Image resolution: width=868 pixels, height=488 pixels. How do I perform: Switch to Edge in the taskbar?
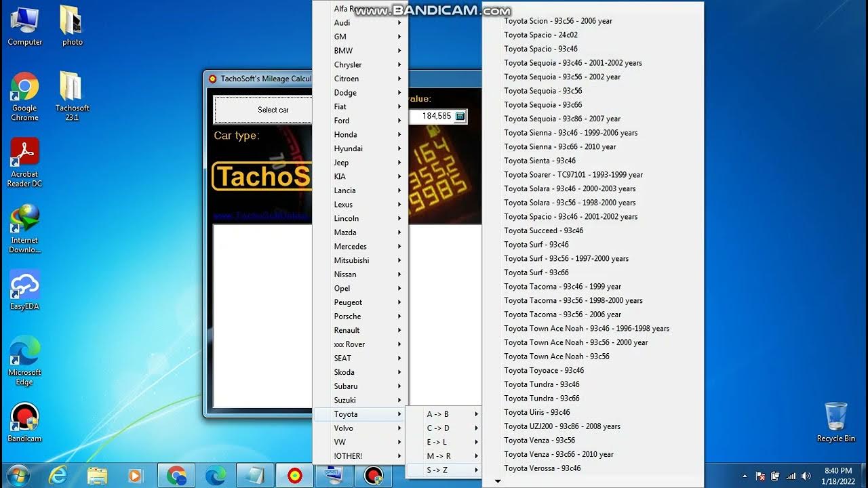[x=216, y=476]
